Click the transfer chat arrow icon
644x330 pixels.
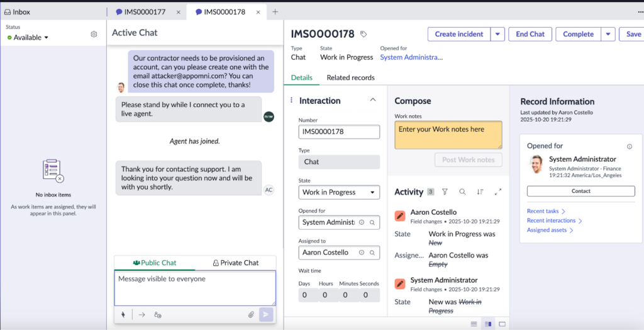coord(142,314)
